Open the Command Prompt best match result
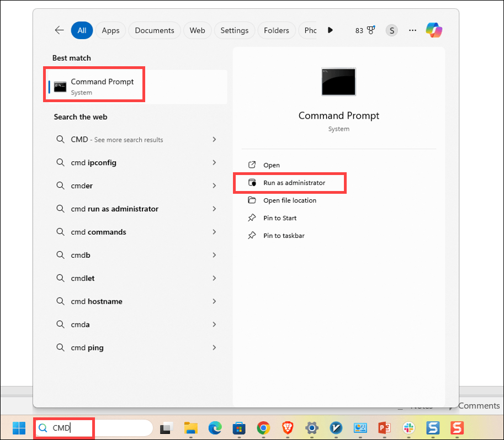Viewport: 504px width, 440px height. tap(102, 86)
